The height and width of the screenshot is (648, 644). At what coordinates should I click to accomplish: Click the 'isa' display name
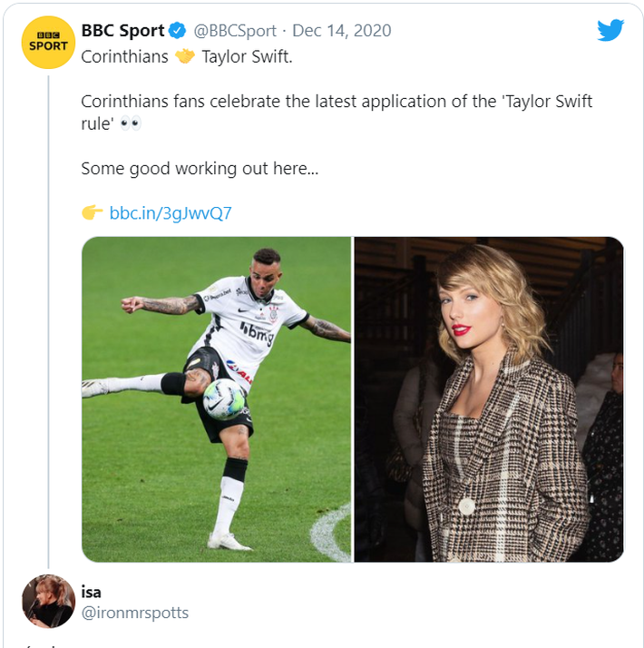click(x=91, y=592)
